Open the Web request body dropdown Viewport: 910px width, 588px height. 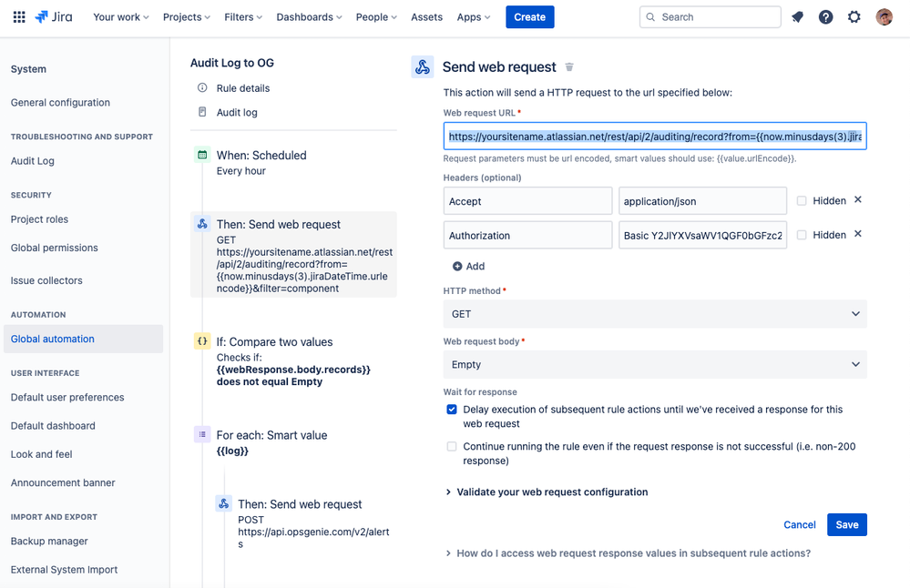pyautogui.click(x=655, y=364)
